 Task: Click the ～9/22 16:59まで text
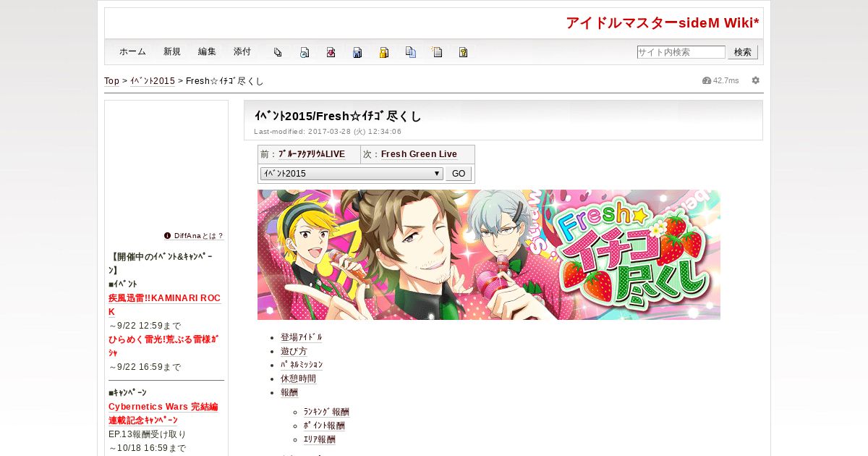pyautogui.click(x=145, y=367)
